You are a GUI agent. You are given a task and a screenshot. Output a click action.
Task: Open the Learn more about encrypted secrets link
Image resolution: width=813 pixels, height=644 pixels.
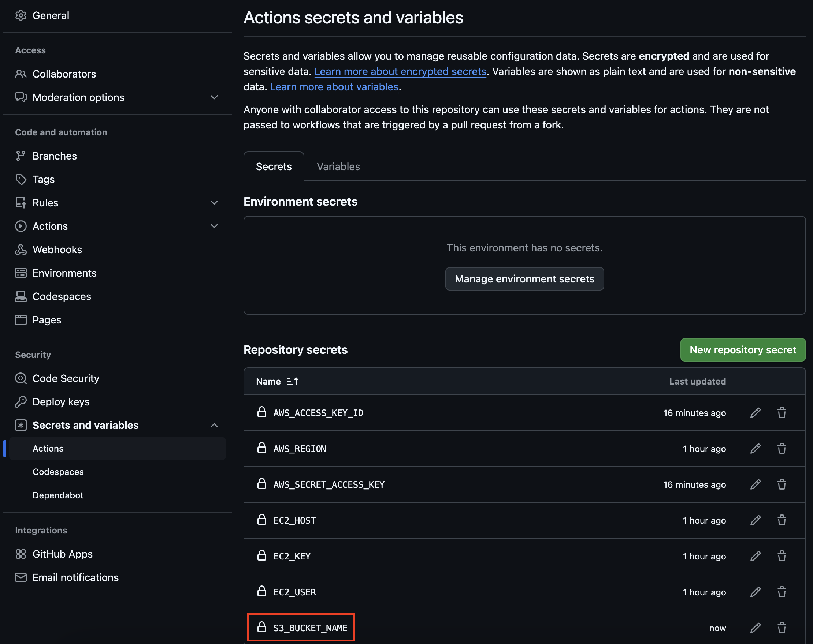coord(400,72)
